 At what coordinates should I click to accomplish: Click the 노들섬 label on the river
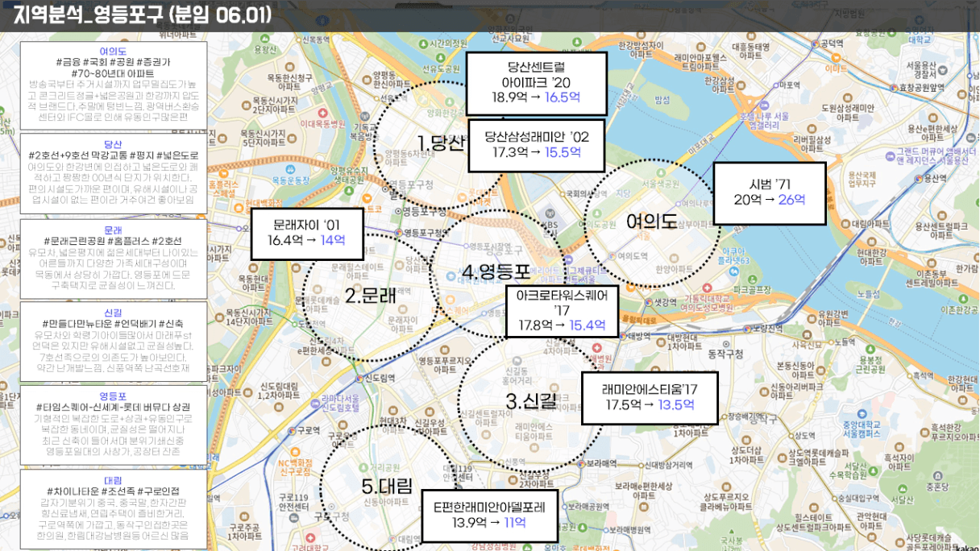869,294
